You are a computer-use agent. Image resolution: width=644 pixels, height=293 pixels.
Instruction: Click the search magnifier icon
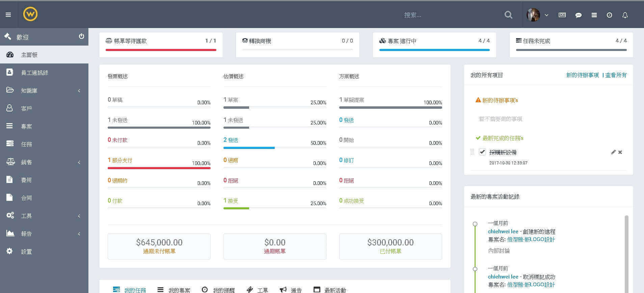click(x=508, y=15)
